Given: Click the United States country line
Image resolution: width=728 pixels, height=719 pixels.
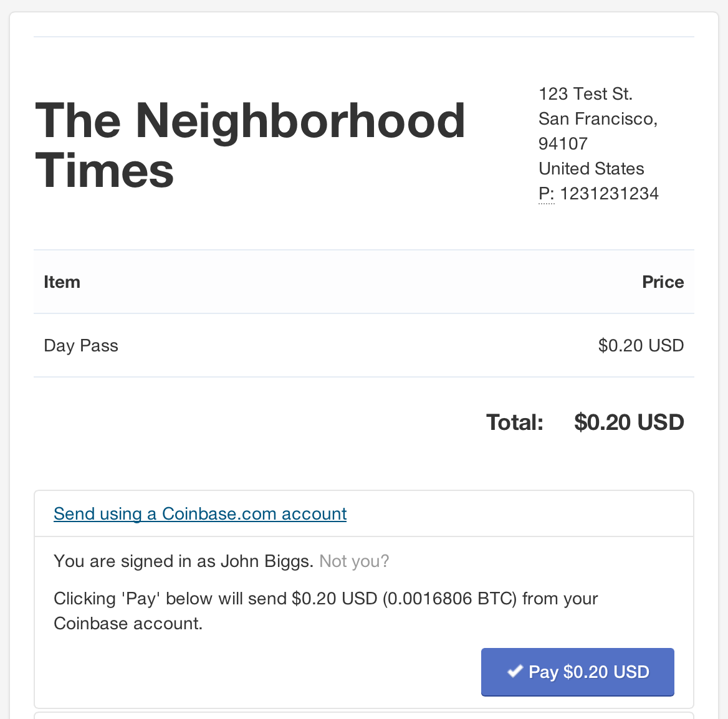Looking at the screenshot, I should coord(591,169).
